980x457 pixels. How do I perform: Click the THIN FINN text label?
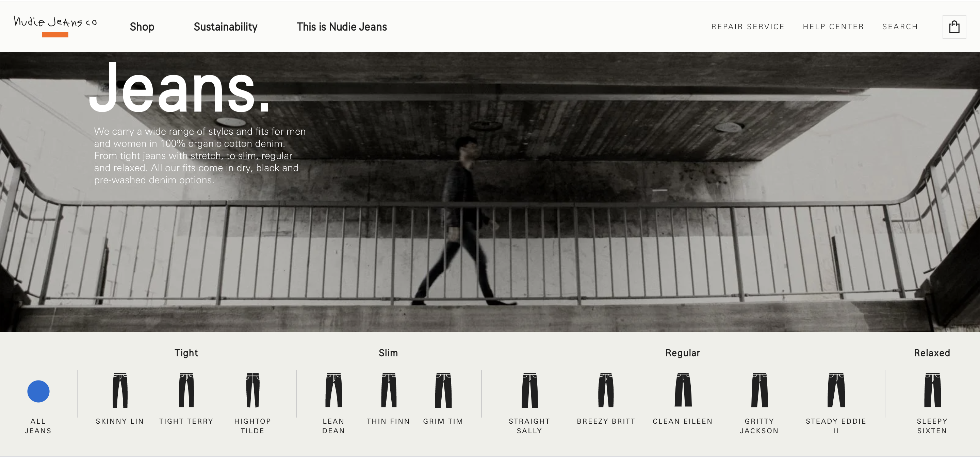388,421
